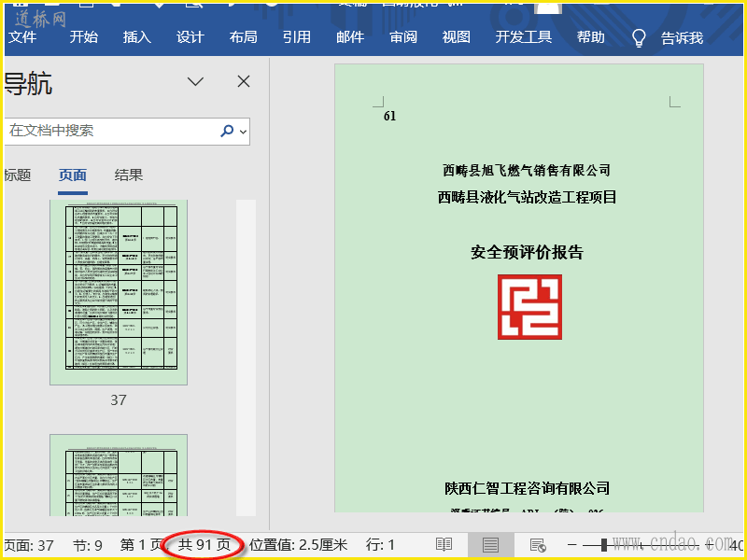The height and width of the screenshot is (560, 747).
Task: Open the 插入 ribbon tab
Action: pyautogui.click(x=136, y=36)
